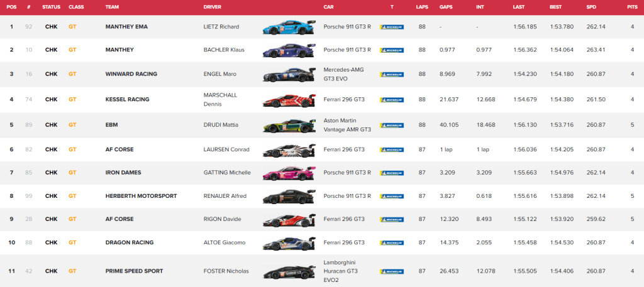Image resolution: width=644 pixels, height=287 pixels.
Task: Select team name DRAGON RACING
Action: (x=130, y=242)
